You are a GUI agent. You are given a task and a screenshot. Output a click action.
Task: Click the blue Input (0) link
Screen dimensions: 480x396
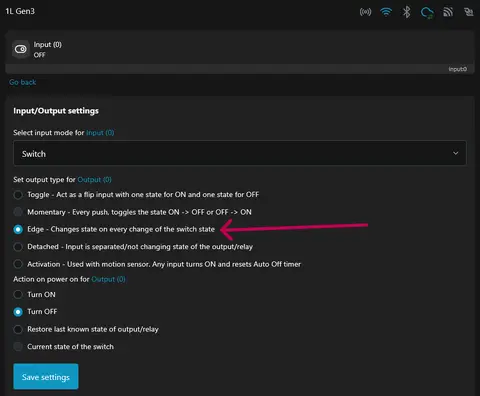(x=100, y=133)
